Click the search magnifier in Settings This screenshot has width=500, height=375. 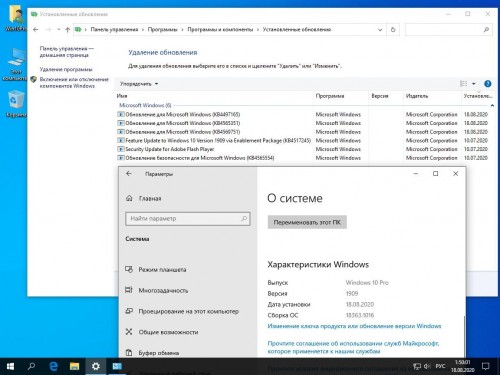[x=244, y=219]
